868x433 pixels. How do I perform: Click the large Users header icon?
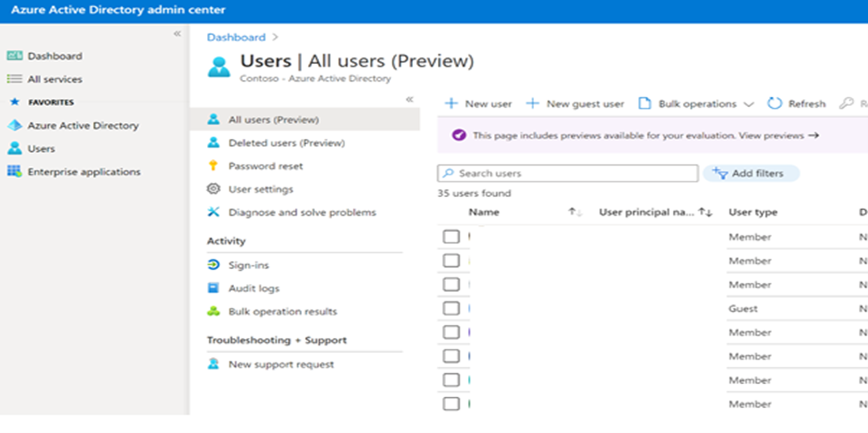[219, 67]
